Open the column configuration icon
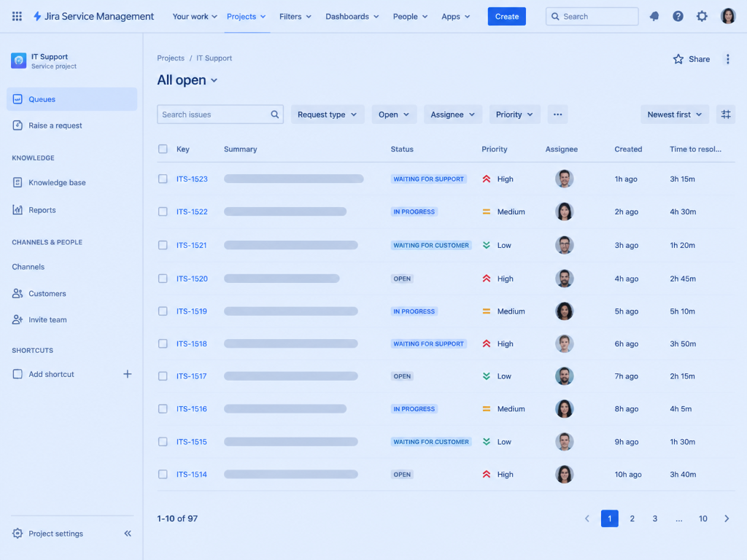Viewport: 747px width, 560px height. click(726, 114)
